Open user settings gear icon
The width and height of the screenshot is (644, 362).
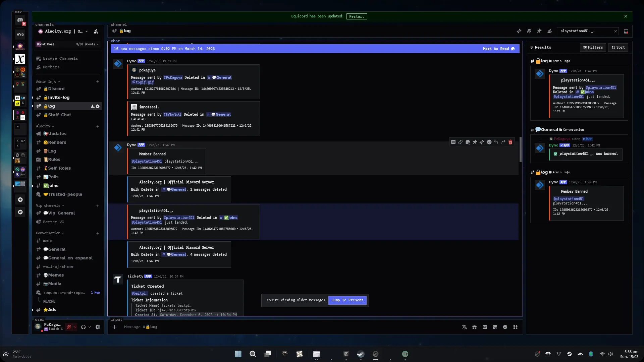click(x=98, y=327)
